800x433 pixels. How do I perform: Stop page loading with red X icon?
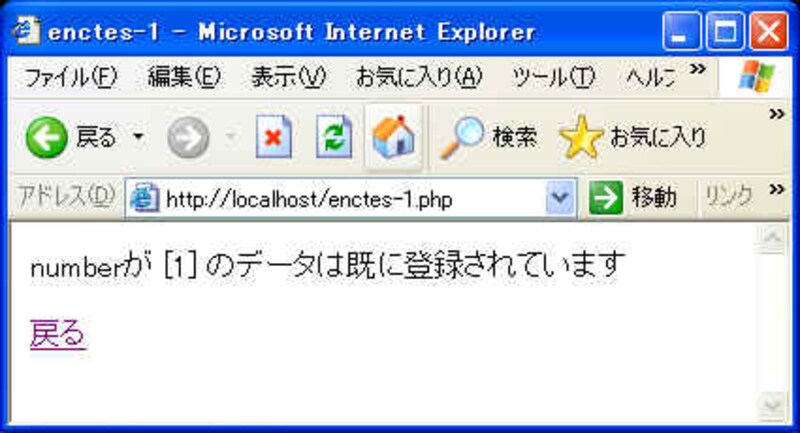click(x=274, y=137)
